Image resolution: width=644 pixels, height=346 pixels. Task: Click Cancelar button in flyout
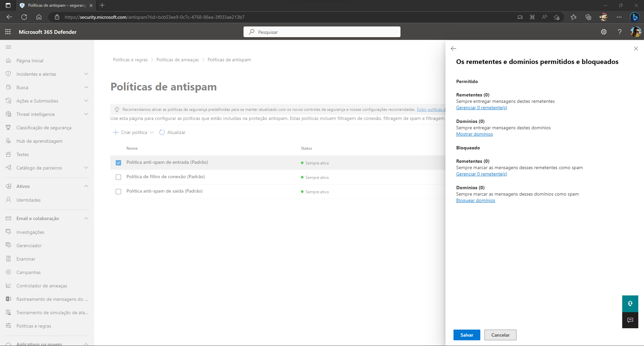tap(500, 335)
